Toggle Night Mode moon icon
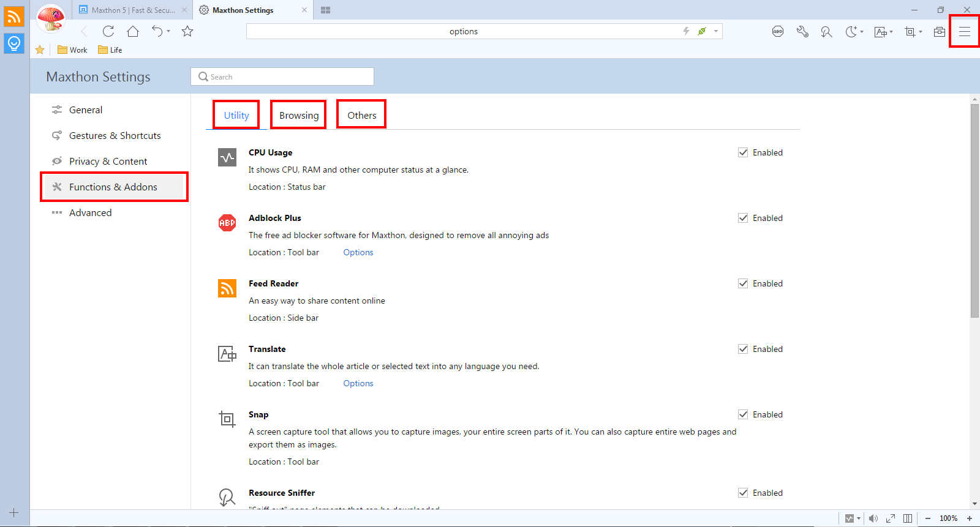This screenshot has width=980, height=527. [x=851, y=31]
